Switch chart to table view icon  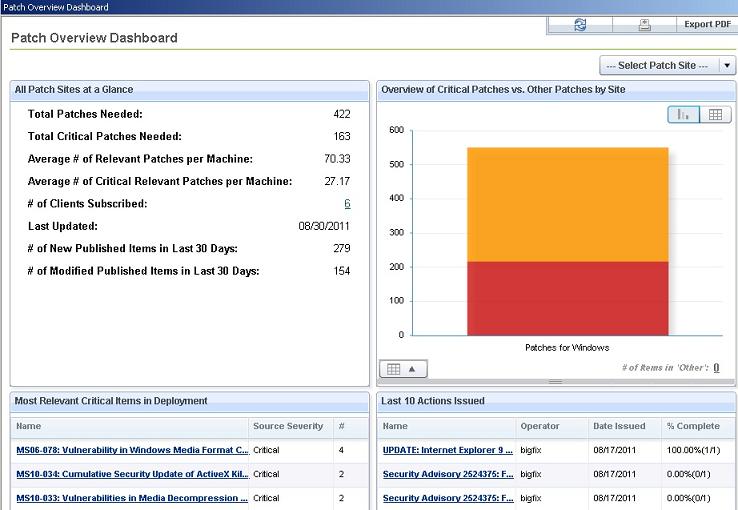[715, 114]
